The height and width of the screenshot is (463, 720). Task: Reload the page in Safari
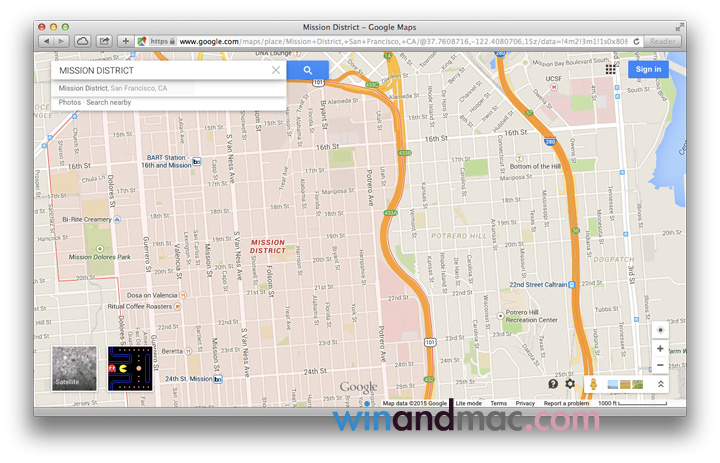point(636,41)
